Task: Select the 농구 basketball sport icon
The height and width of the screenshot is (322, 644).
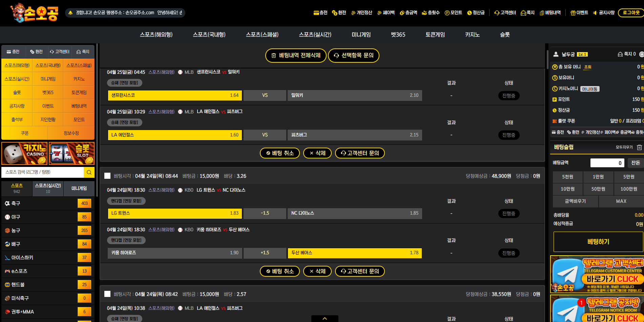Action: click(7, 231)
